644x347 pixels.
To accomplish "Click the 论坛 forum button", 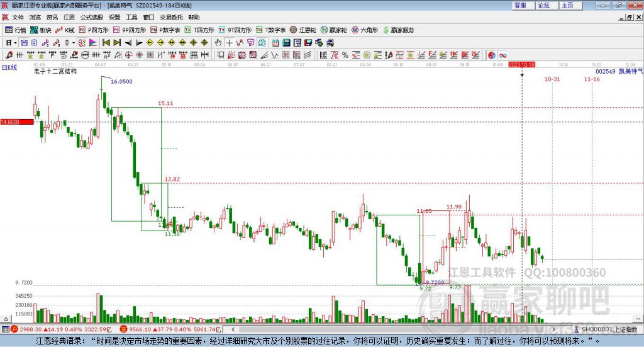I will pyautogui.click(x=547, y=5).
